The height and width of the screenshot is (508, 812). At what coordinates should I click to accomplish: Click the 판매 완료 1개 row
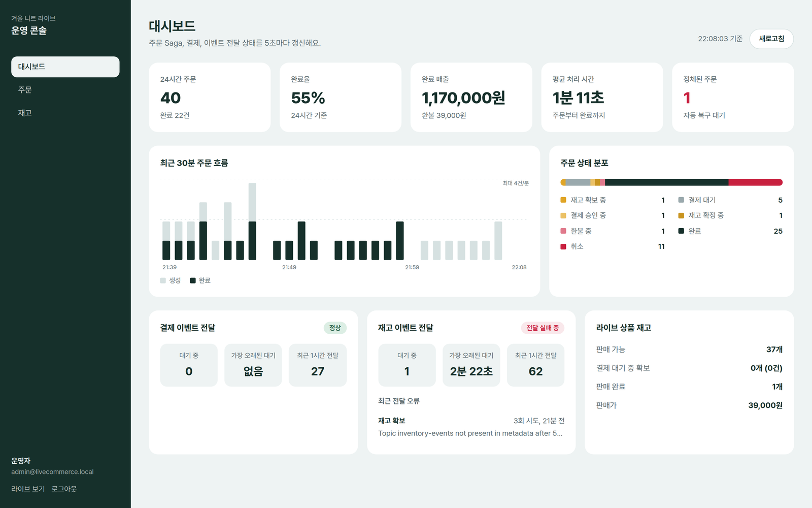tap(689, 387)
